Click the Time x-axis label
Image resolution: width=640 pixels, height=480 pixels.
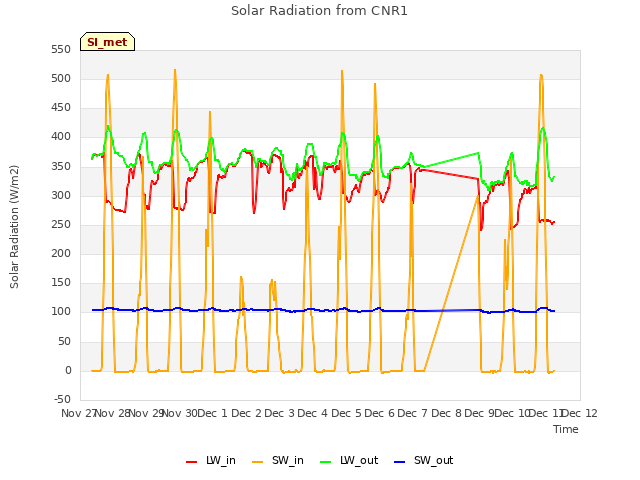click(566, 429)
